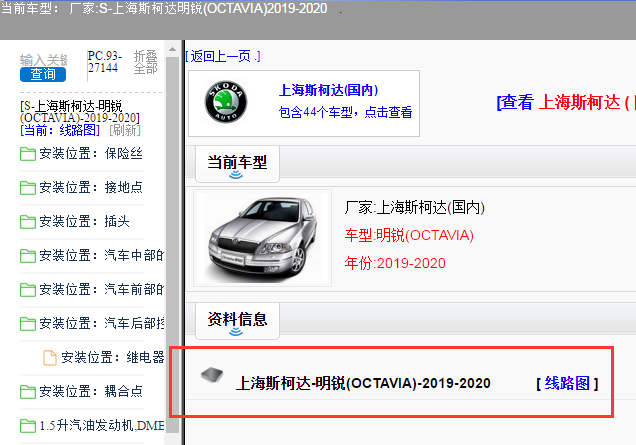Click folder icon beside 安装位置：保险丝
The height and width of the screenshot is (445, 636).
point(28,154)
